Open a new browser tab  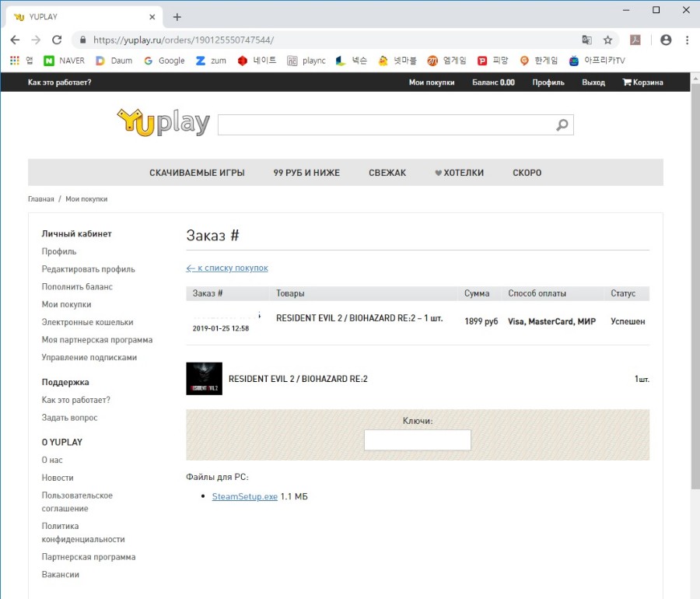177,17
